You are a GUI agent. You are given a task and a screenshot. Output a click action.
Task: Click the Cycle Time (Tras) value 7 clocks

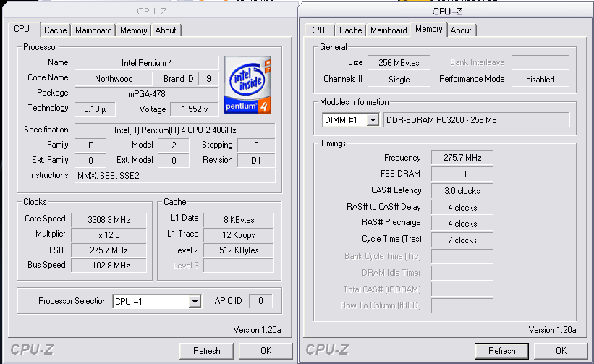point(462,240)
